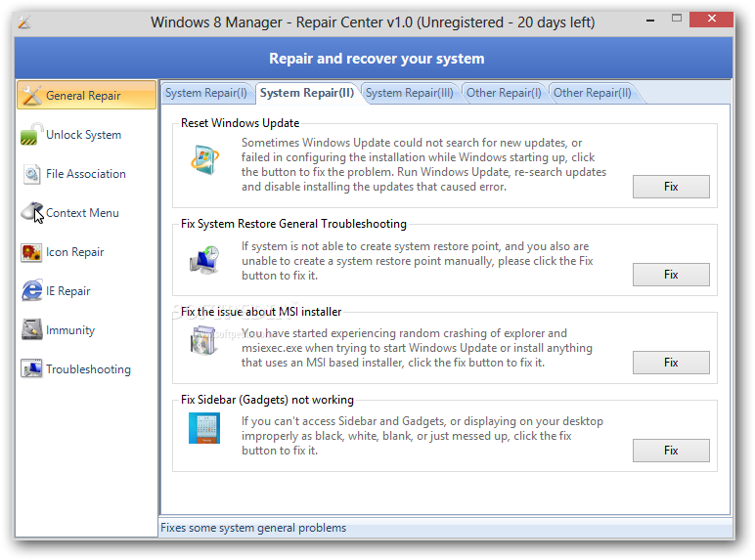Click the Unlock System padlock icon
This screenshot has width=755, height=560.
click(x=31, y=134)
